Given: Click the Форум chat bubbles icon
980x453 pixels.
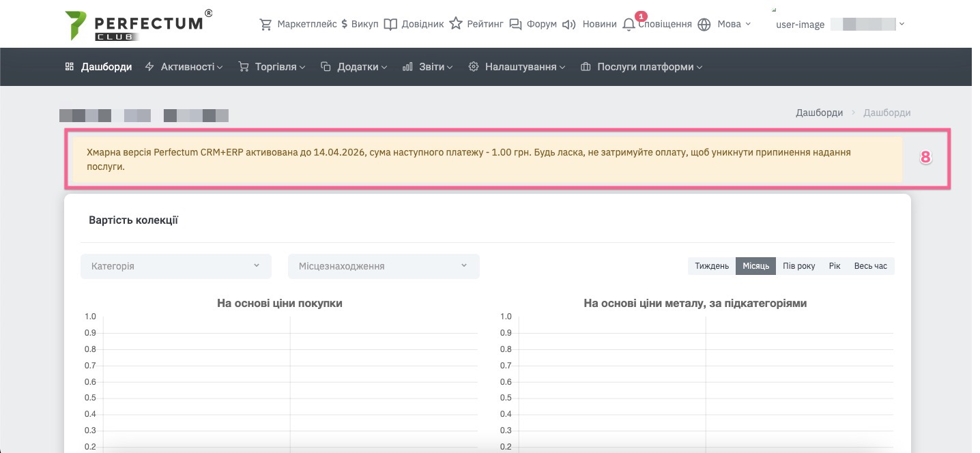Looking at the screenshot, I should (515, 25).
